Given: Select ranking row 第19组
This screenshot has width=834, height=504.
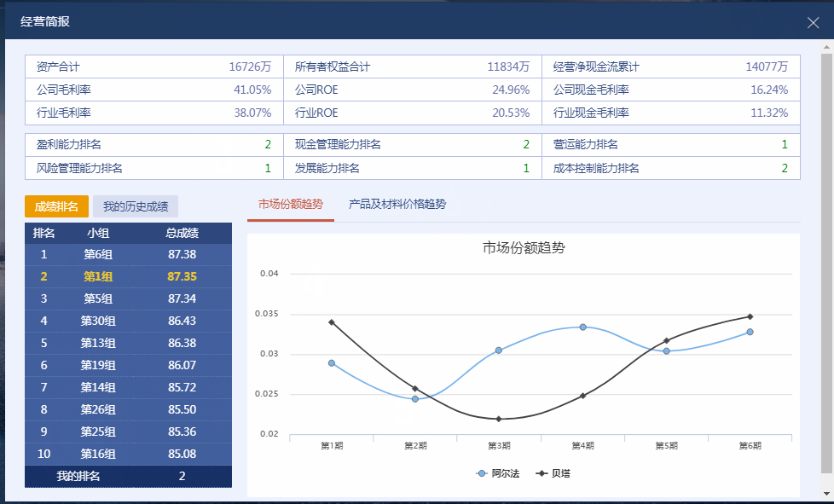Looking at the screenshot, I should 128,365.
